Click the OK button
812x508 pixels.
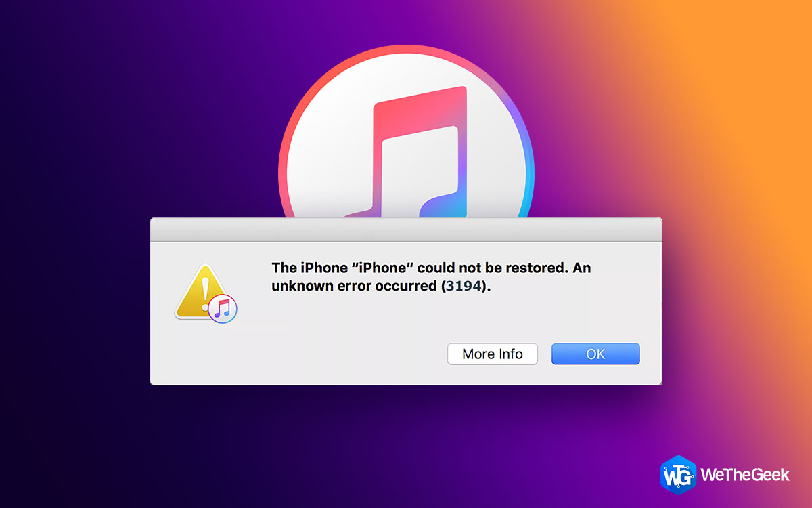coord(595,354)
